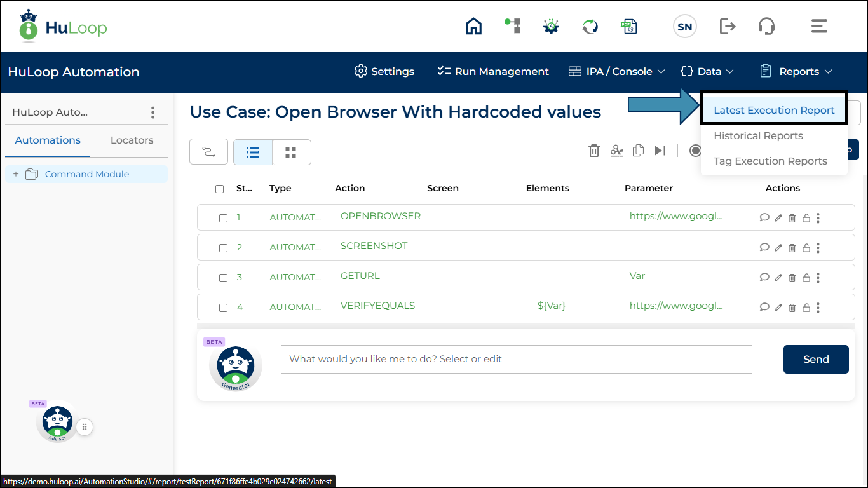This screenshot has width=868, height=488.
Task: Click the Send button
Action: (x=815, y=360)
